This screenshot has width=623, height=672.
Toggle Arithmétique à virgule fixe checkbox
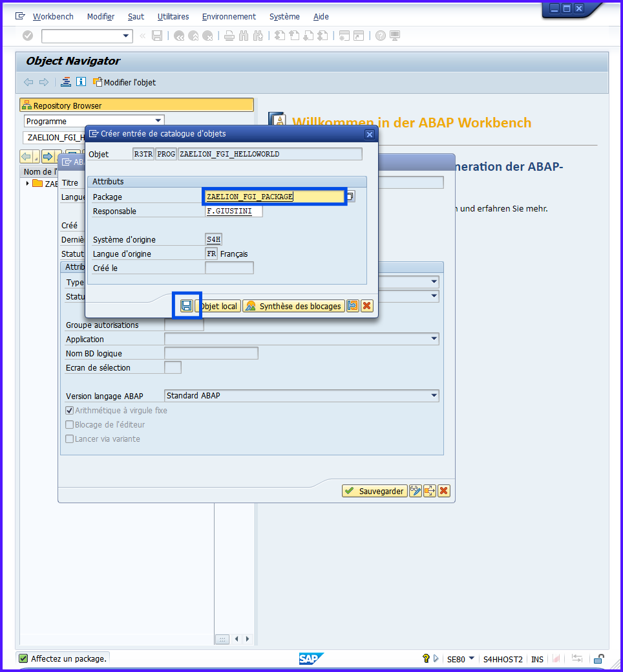click(70, 411)
